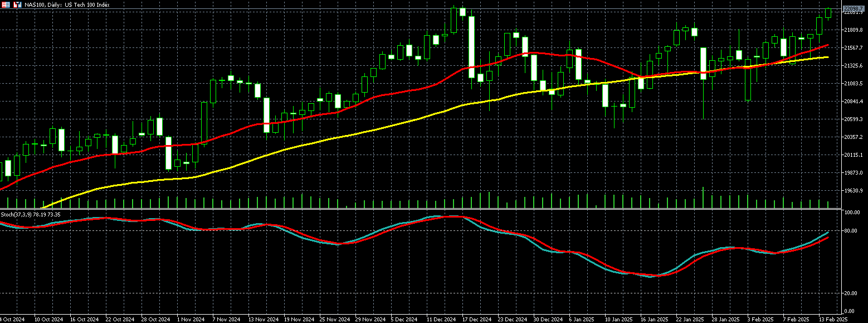868x323 pixels.
Task: Click the 3 Feb 2025 date label
Action: [761, 320]
